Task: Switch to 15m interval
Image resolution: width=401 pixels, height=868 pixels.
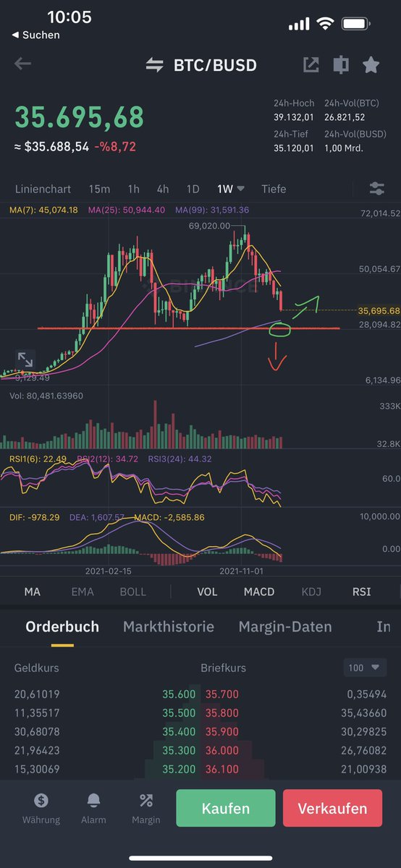Action: pyautogui.click(x=99, y=189)
